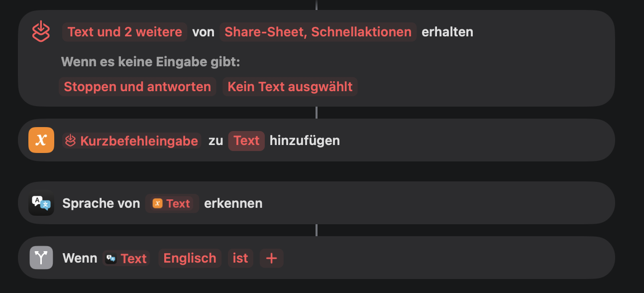Open the Text und 2 weitere input type selector
644x293 pixels.
124,31
